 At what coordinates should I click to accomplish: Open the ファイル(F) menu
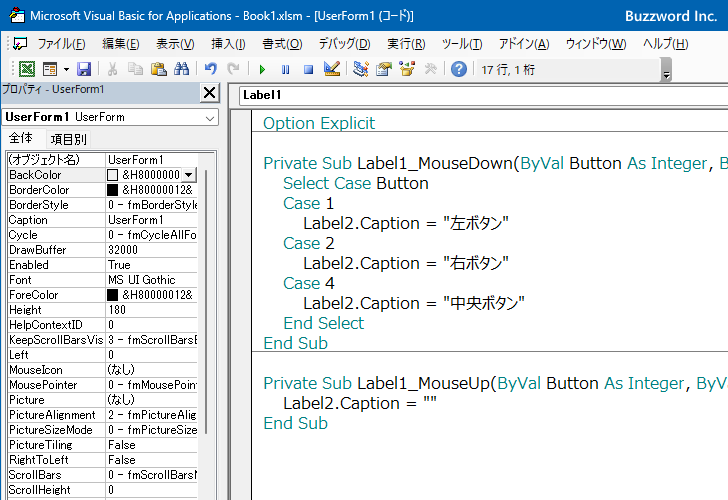point(61,44)
